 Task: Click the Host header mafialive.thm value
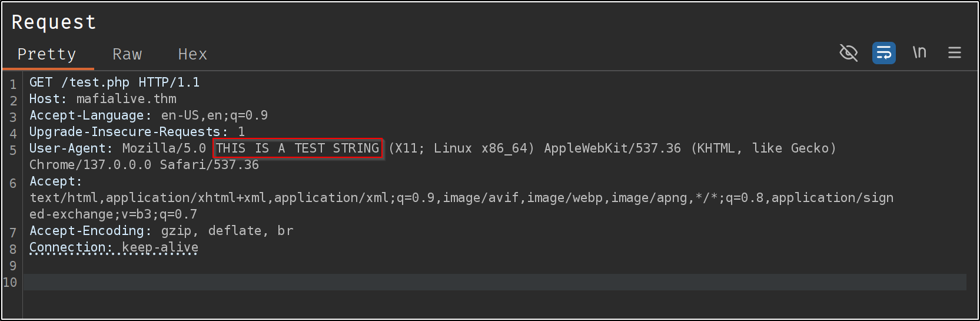[126, 99]
